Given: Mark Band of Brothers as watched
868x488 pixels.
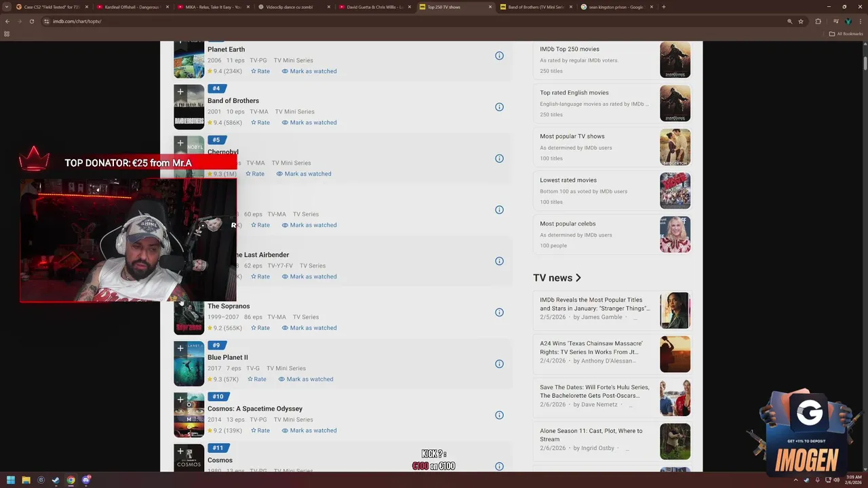Looking at the screenshot, I should tap(309, 123).
